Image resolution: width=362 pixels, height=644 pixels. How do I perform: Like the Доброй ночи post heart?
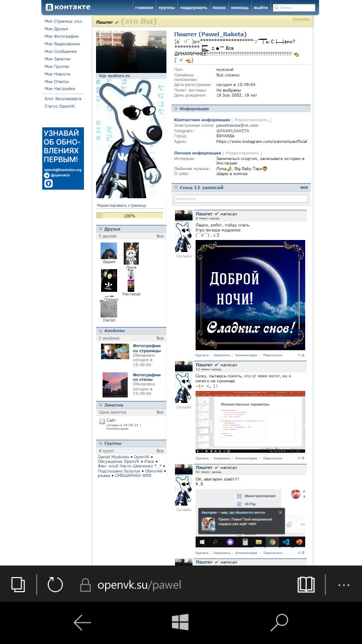[301, 355]
